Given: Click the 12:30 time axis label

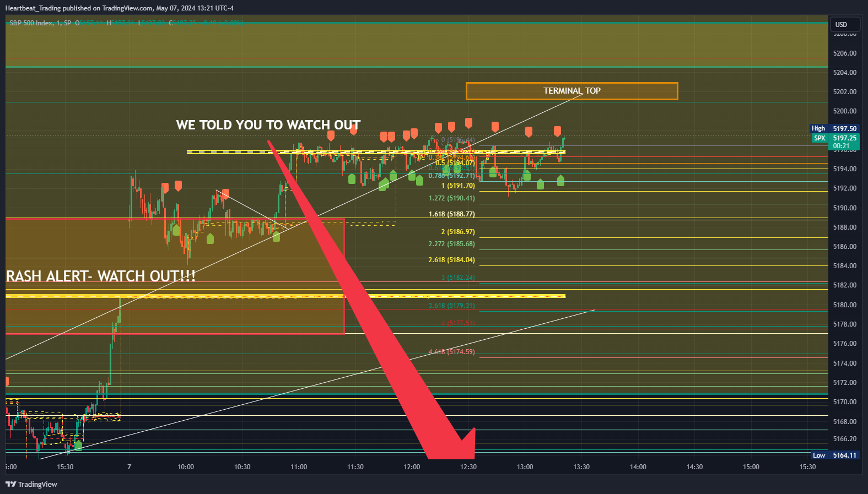Looking at the screenshot, I should point(468,467).
